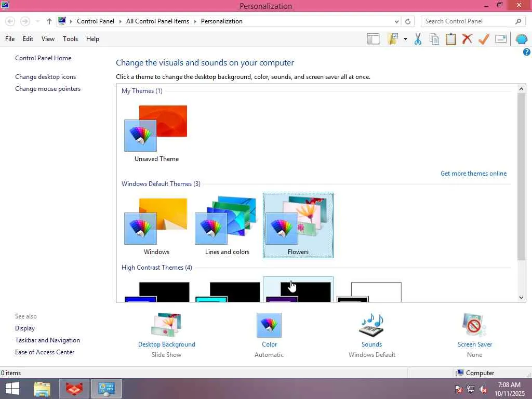Screen dimensions: 532x399
Task: Open Change mouse pointers link
Action: click(48, 89)
